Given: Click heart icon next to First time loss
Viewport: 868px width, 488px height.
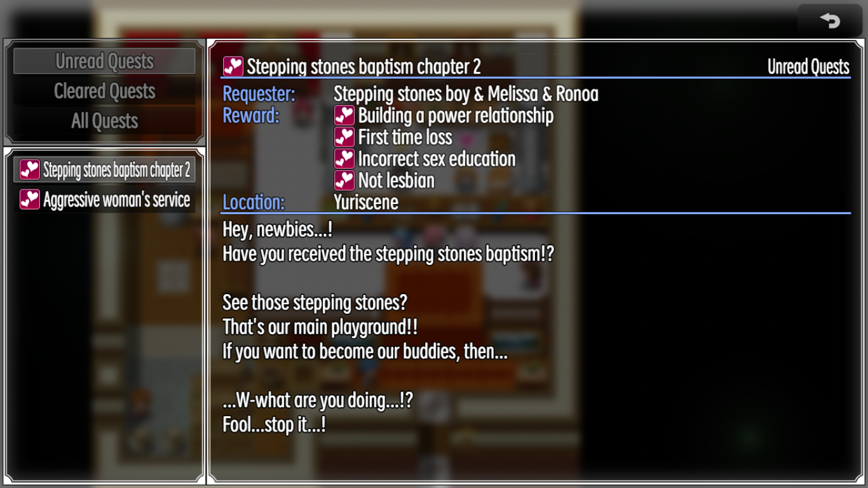Looking at the screenshot, I should tap(344, 137).
